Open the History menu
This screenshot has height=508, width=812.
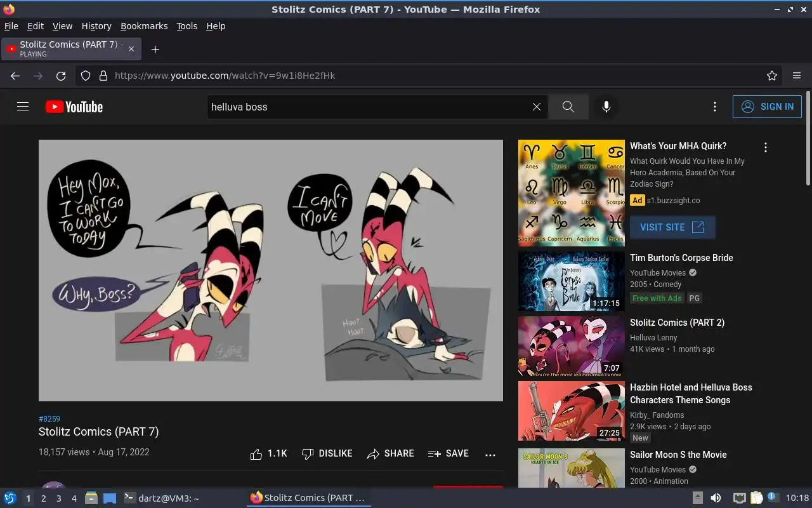coord(96,26)
